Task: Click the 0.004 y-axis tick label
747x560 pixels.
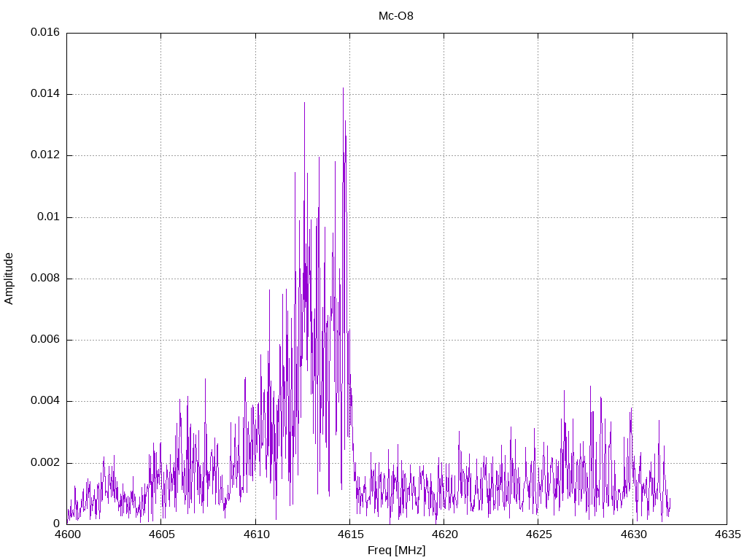Action: pyautogui.click(x=45, y=401)
